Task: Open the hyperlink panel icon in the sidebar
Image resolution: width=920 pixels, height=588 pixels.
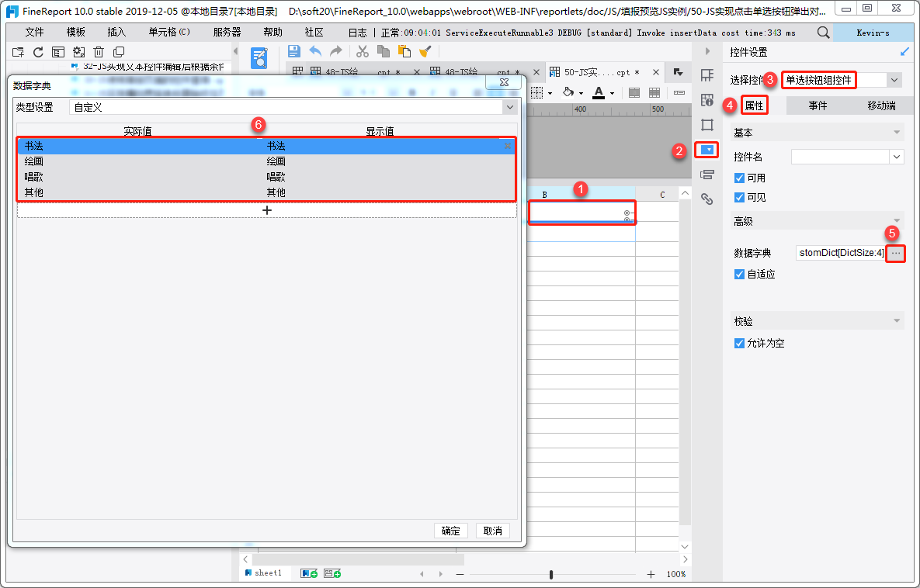Action: [707, 199]
